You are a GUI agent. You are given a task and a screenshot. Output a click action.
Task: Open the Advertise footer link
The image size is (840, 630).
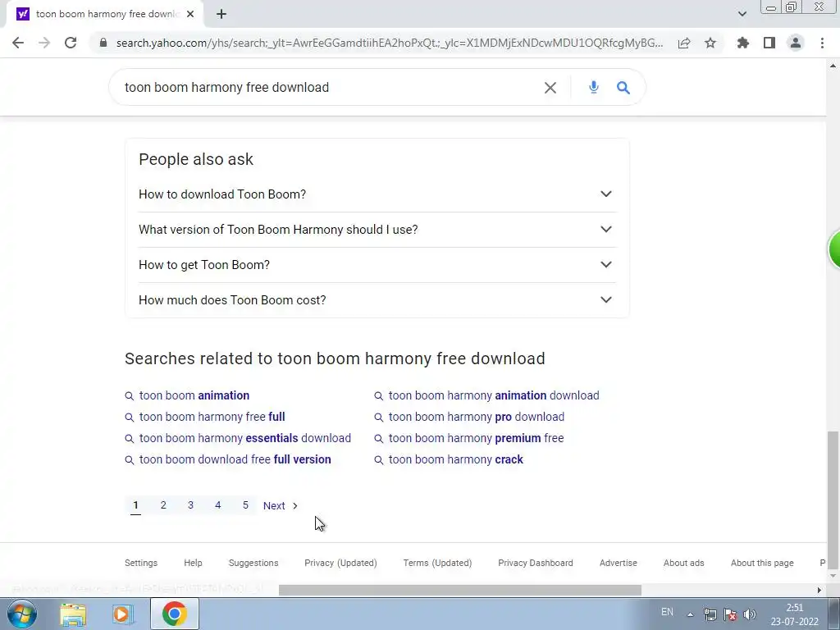click(x=619, y=563)
